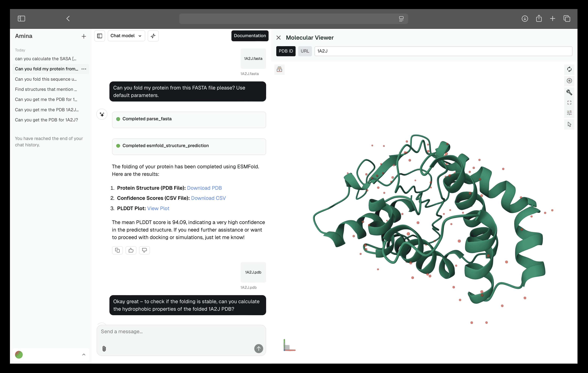Open the animation player in the viewer
The width and height of the screenshot is (588, 373).
279,70
